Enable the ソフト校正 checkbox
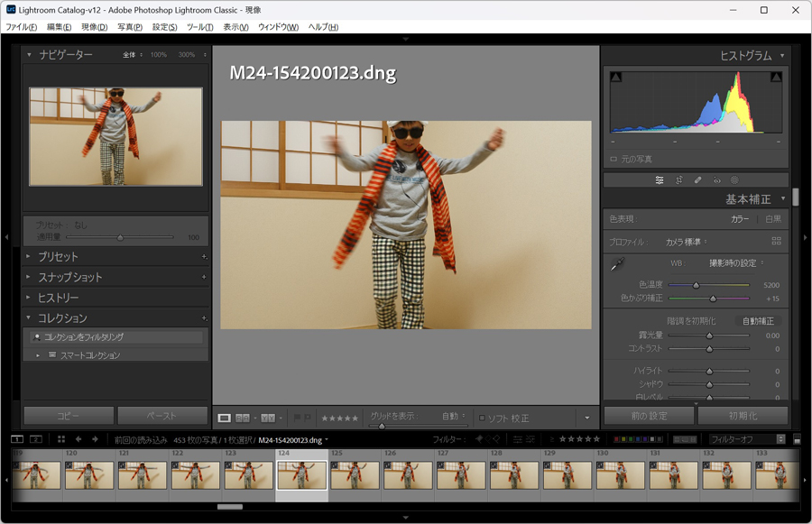Screen dimensions: 812x524 (483, 418)
